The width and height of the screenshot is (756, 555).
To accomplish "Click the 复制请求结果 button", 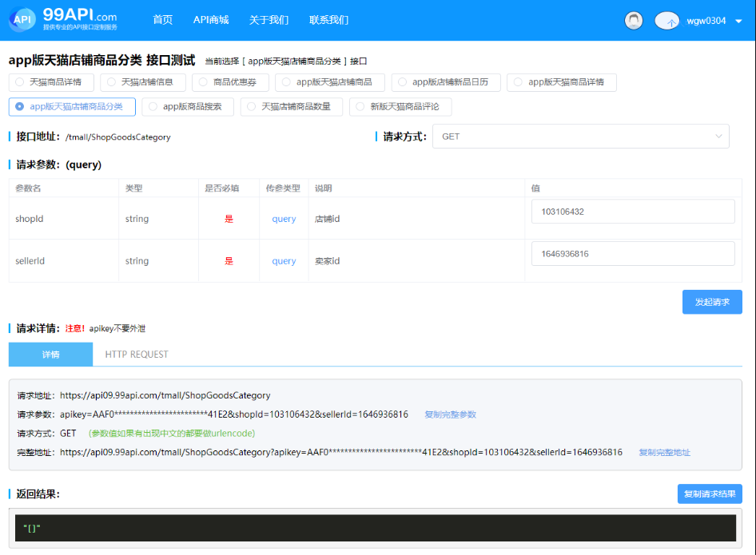I will coord(710,494).
